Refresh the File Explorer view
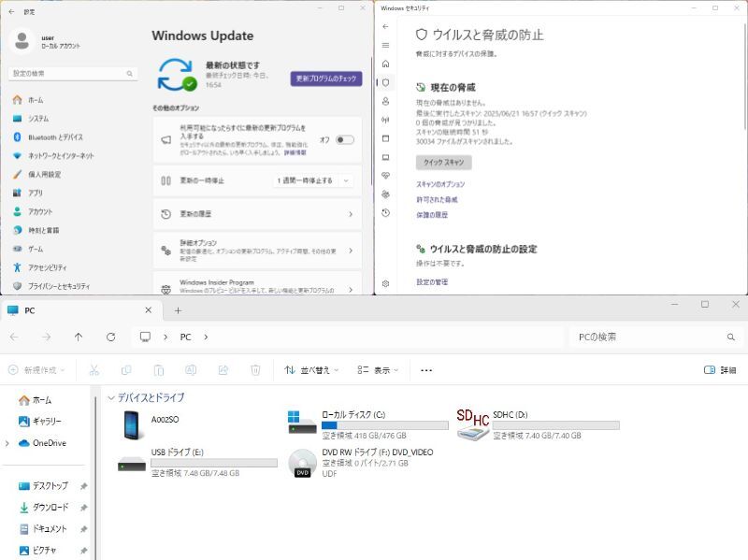 [110, 337]
